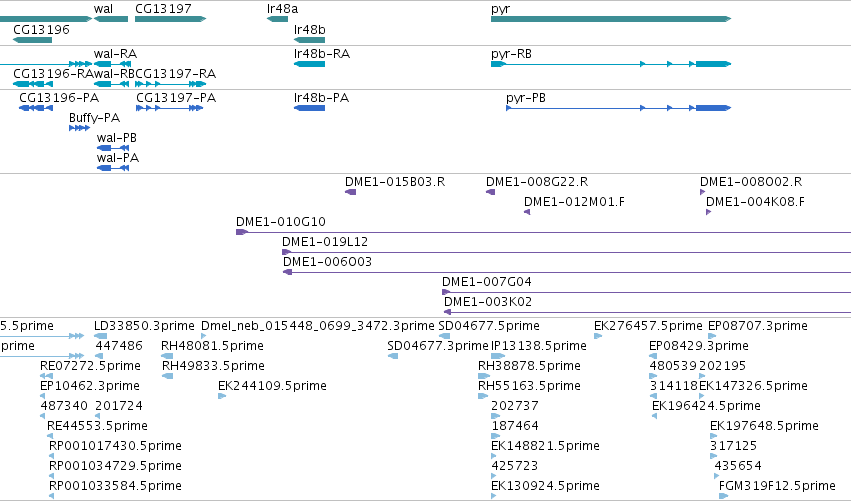This screenshot has width=851, height=501.
Task: Click the 447486 EST label
Action: pyautogui.click(x=119, y=346)
